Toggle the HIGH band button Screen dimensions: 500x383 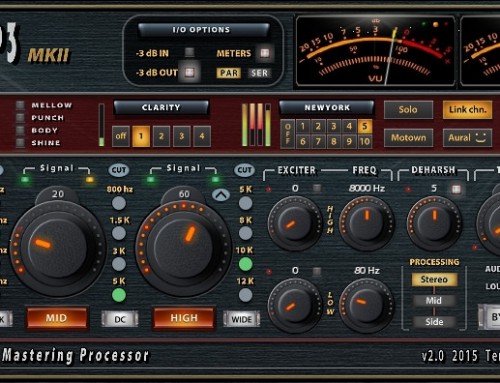point(184,318)
